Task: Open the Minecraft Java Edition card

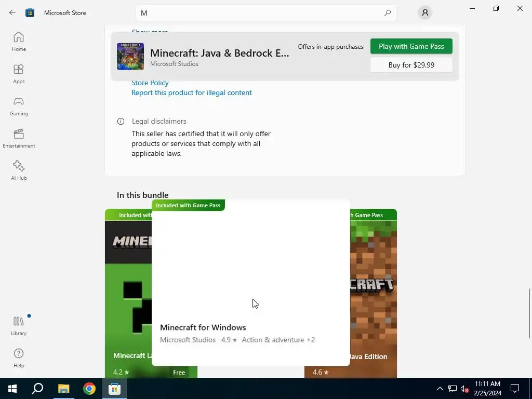Action: pyautogui.click(x=373, y=294)
